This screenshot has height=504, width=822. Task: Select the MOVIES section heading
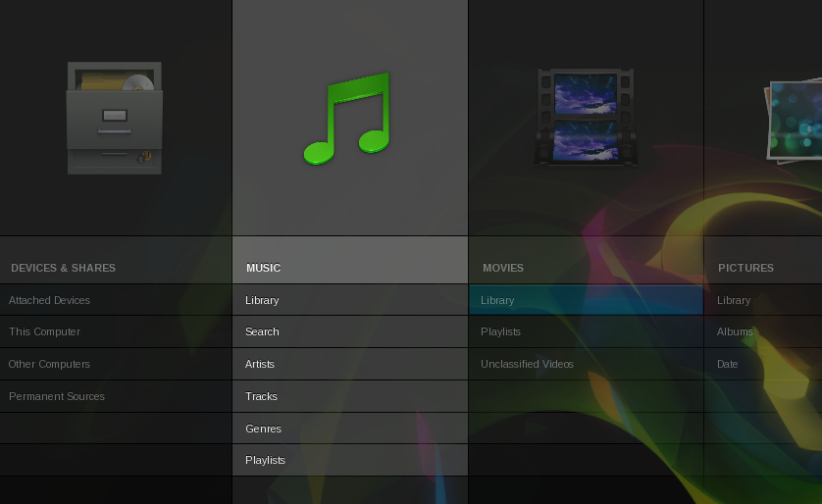503,268
